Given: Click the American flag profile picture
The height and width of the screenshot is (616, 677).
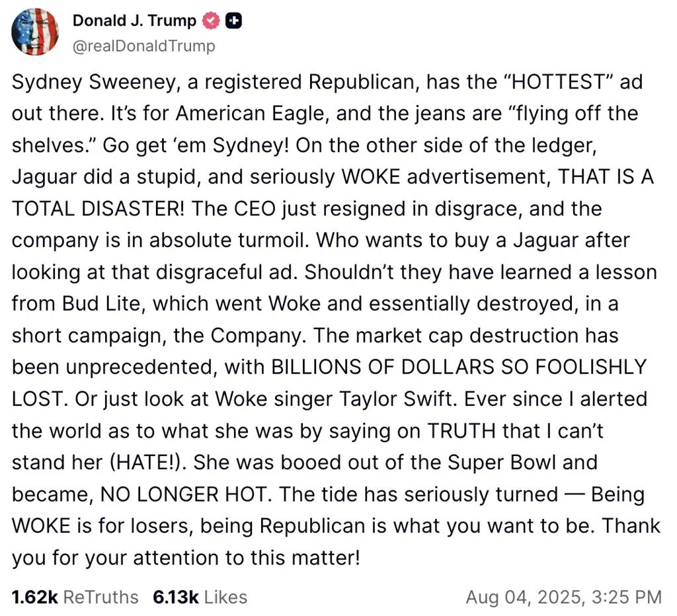Looking at the screenshot, I should (35, 32).
